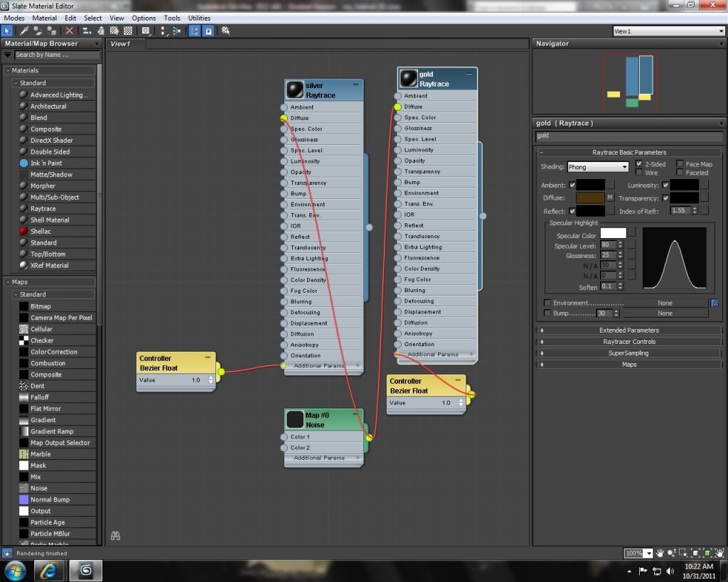Expand the SuperSampling rollout
The width and height of the screenshot is (728, 582).
(628, 352)
